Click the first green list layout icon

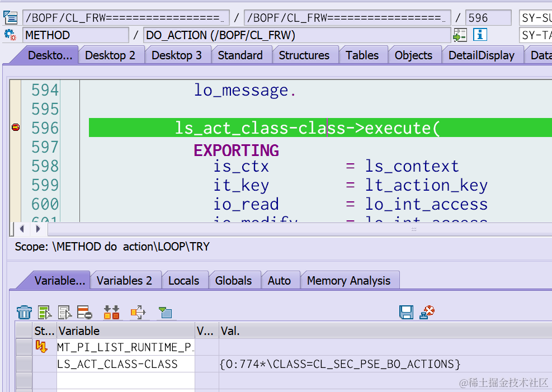(45, 312)
